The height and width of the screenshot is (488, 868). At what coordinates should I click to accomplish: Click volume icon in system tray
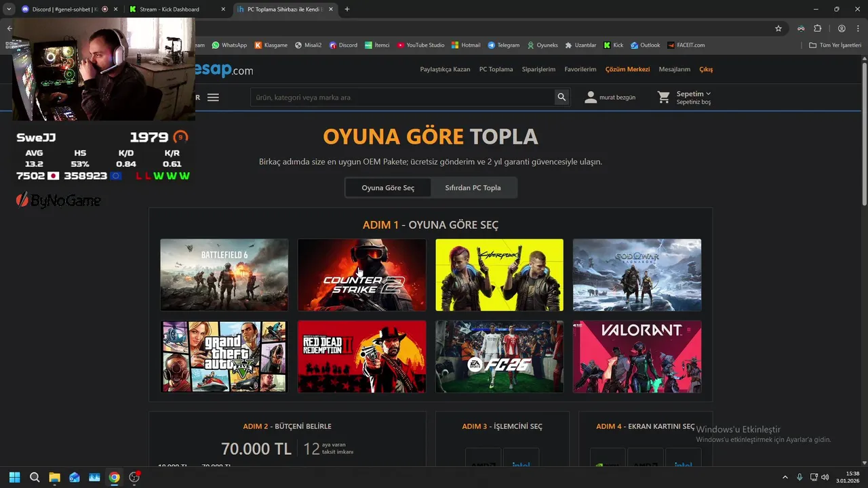(825, 477)
